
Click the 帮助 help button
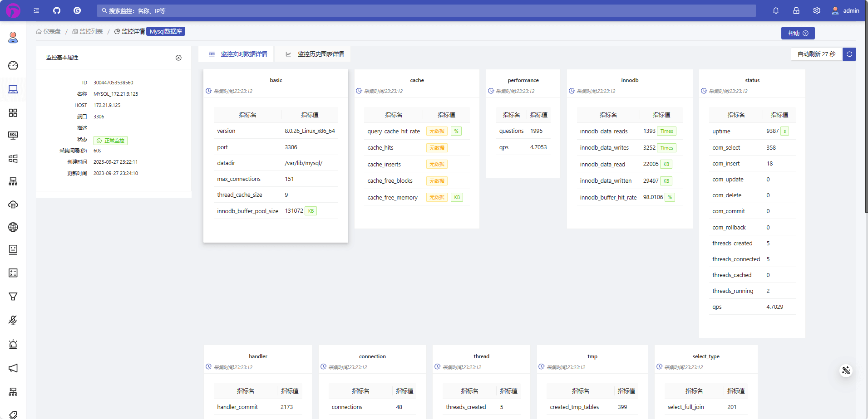(x=798, y=33)
